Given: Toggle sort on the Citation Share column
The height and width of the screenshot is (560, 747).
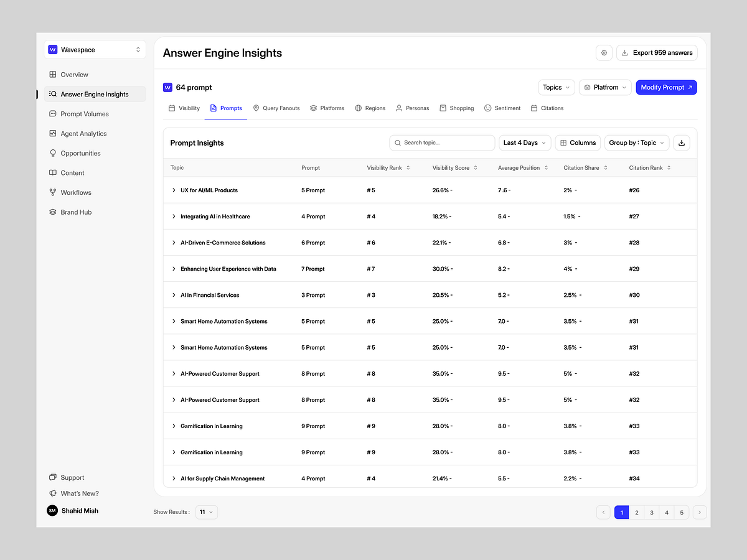Looking at the screenshot, I should pyautogui.click(x=605, y=167).
